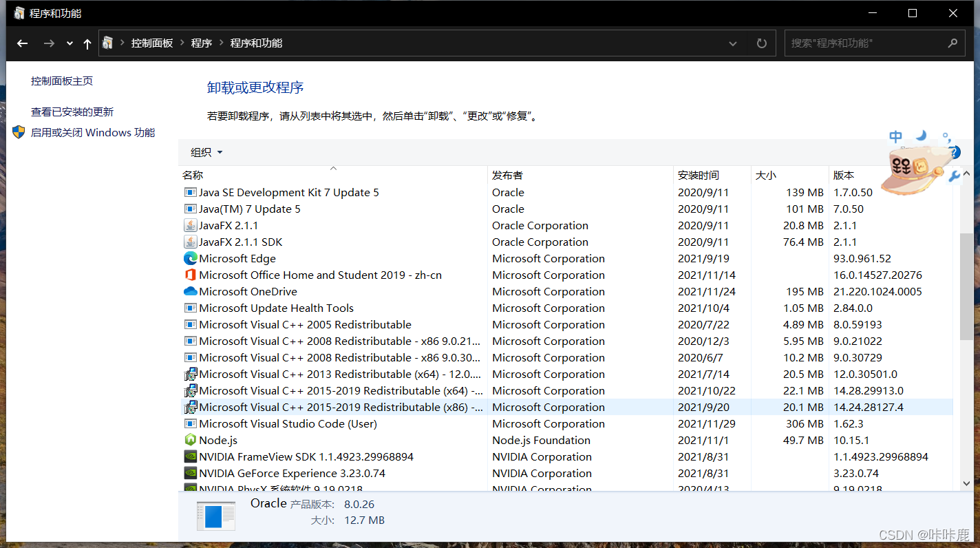Click the Oracle program thumbnail in details pane
This screenshot has width=980, height=548.
click(215, 516)
